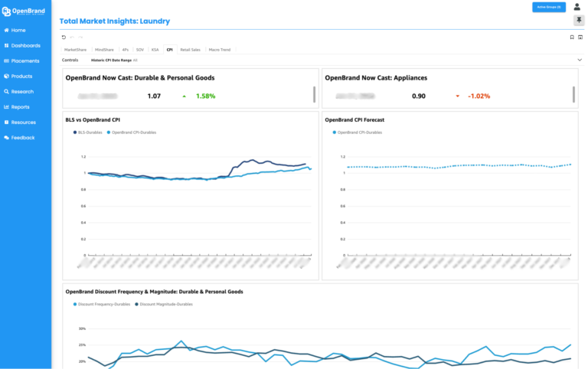The height and width of the screenshot is (369, 588).
Task: Open Research in sidebar
Action: pyautogui.click(x=18, y=92)
